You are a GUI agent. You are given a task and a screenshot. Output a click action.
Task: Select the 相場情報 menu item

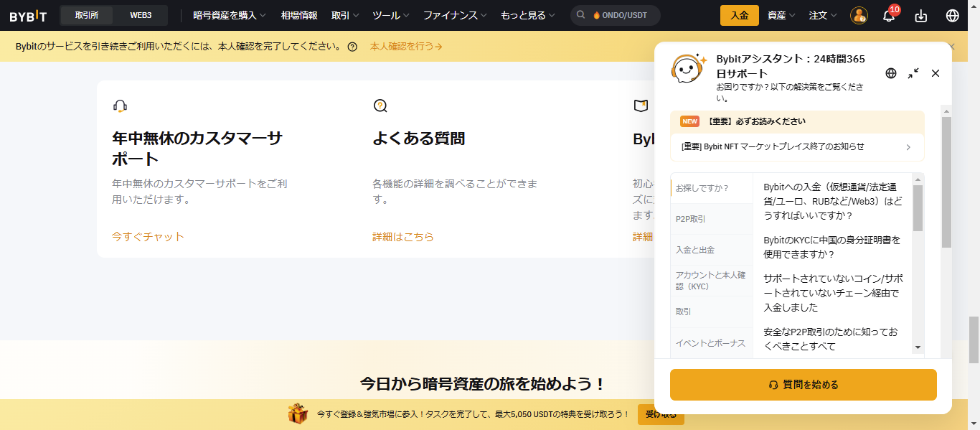tap(297, 14)
